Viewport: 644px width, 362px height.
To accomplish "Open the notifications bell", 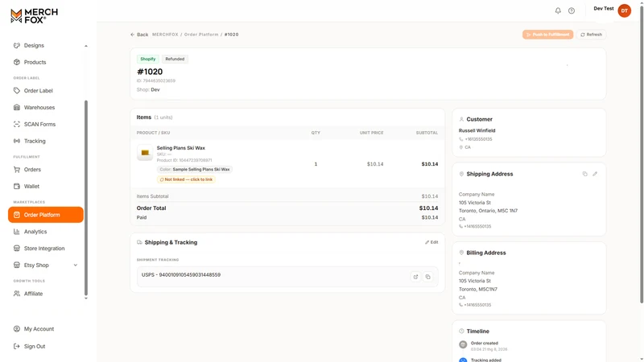I will tap(558, 10).
